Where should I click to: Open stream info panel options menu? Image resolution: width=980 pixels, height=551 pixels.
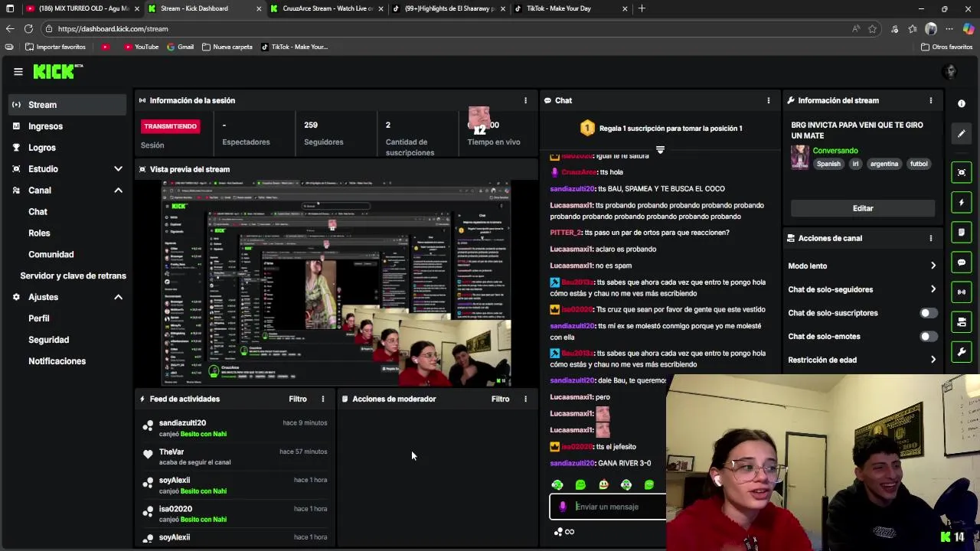[930, 100]
